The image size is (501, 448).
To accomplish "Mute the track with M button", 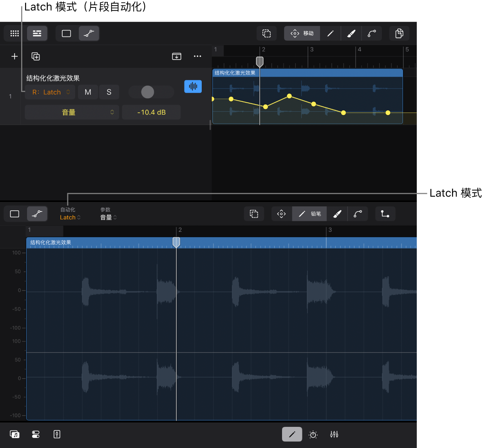I will click(88, 92).
